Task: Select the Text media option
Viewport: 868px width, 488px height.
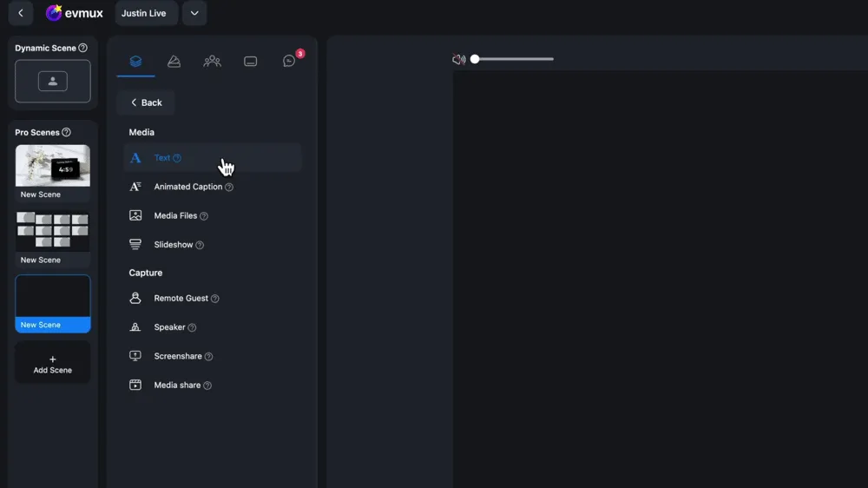Action: pyautogui.click(x=162, y=158)
